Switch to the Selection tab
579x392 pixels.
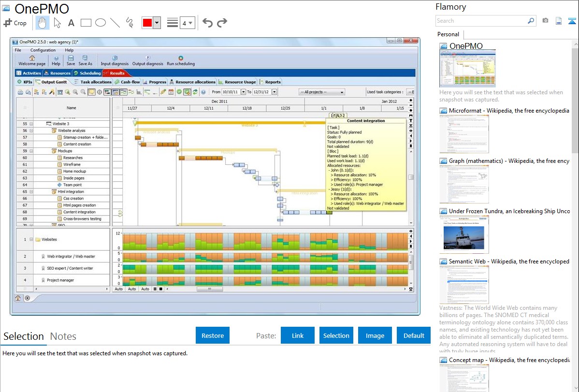click(24, 336)
